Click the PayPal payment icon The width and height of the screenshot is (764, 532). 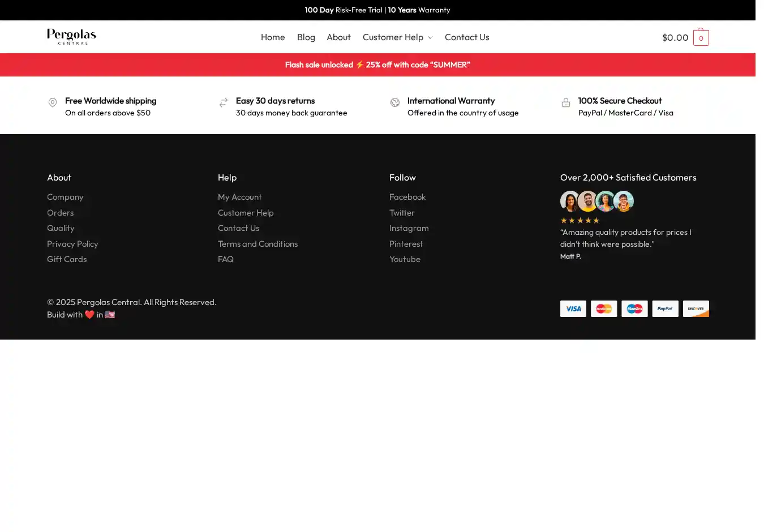pos(665,308)
